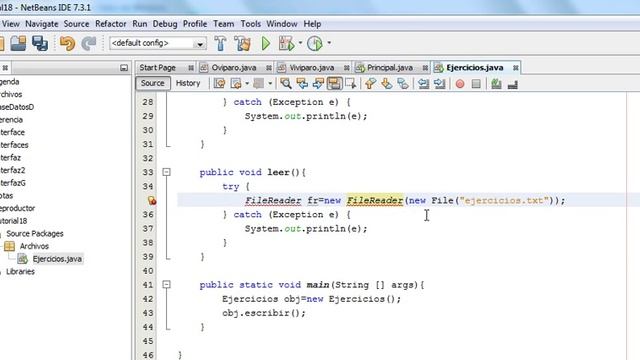The width and height of the screenshot is (640, 360).
Task: Select the Source Packages node
Action: [35, 233]
